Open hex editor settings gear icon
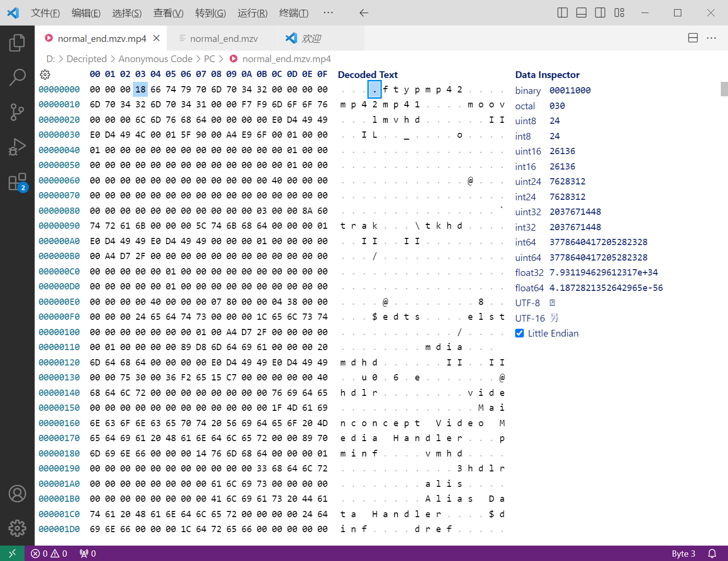 click(45, 75)
